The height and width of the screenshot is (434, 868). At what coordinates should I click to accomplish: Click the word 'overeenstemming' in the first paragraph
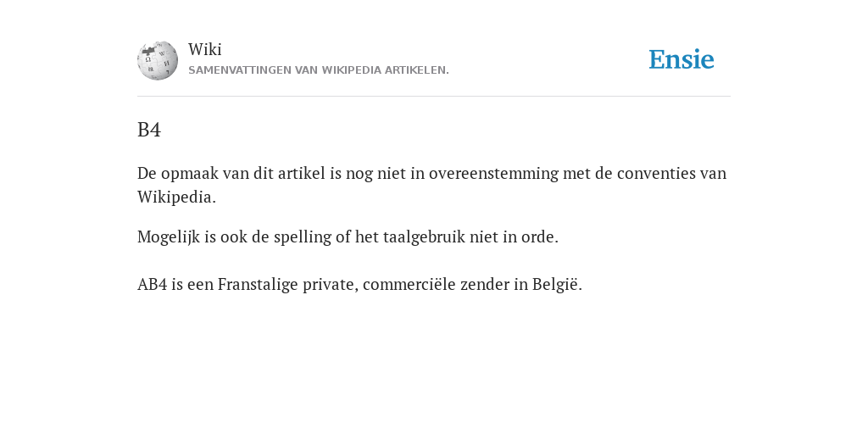pyautogui.click(x=494, y=174)
